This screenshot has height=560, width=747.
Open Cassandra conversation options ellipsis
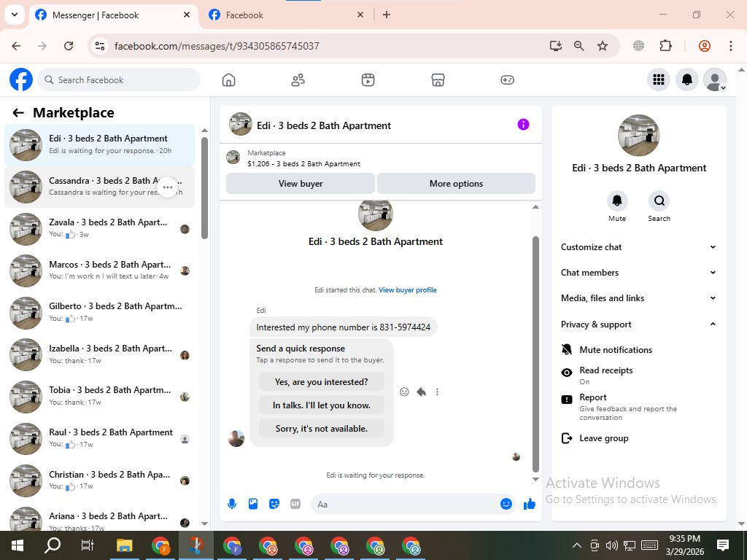coord(168,187)
